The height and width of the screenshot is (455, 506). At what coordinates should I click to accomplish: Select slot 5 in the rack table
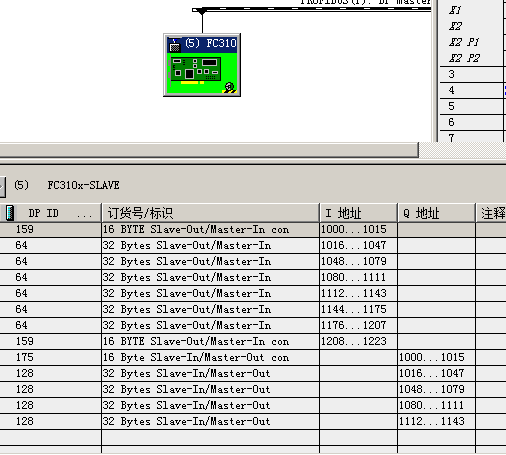(471, 106)
